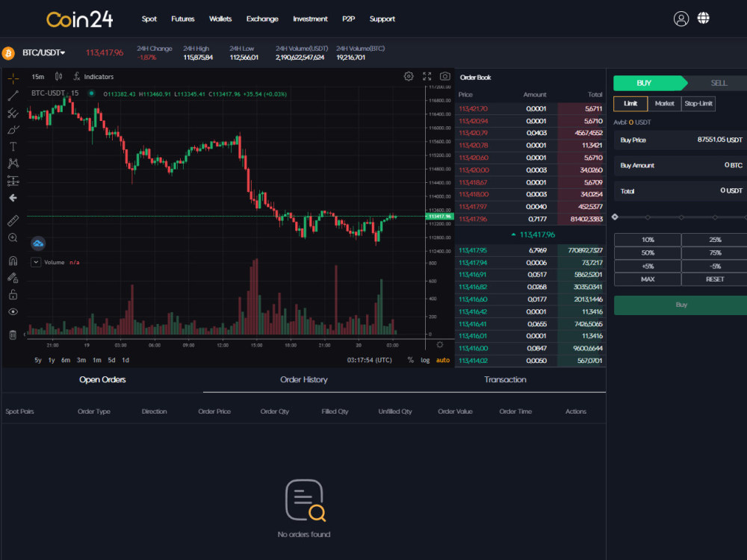This screenshot has height=560, width=747.
Task: Remove drawings with trash icon
Action: pos(13,335)
